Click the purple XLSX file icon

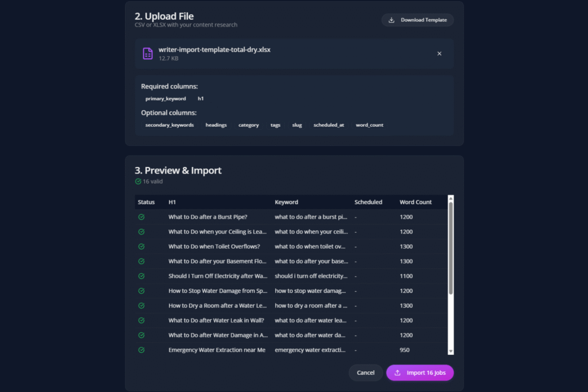[x=148, y=53]
